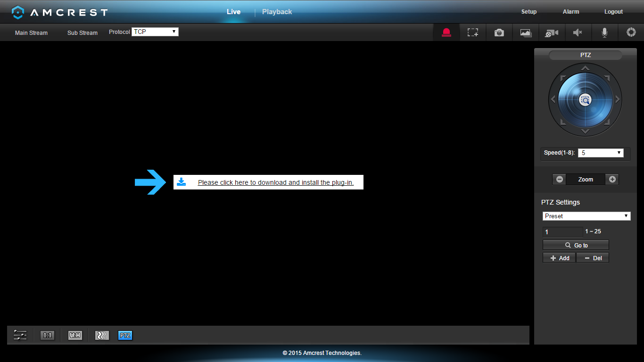Viewport: 644px width, 362px height.
Task: Toggle the microphone talk button
Action: (604, 33)
